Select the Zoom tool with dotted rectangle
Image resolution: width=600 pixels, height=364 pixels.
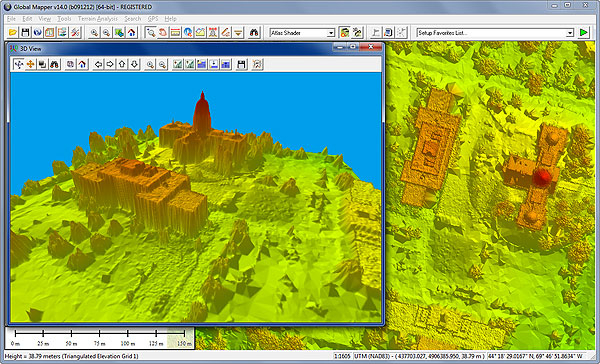pos(151,33)
